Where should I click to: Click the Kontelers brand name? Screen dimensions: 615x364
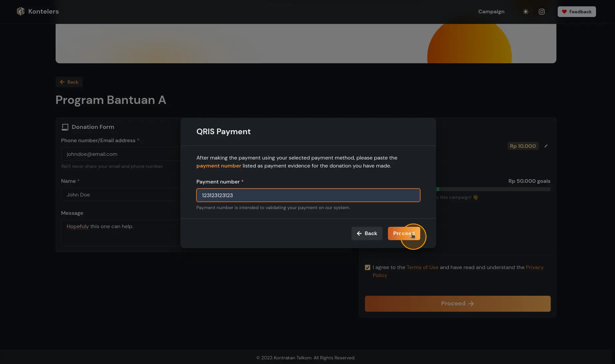tap(43, 12)
